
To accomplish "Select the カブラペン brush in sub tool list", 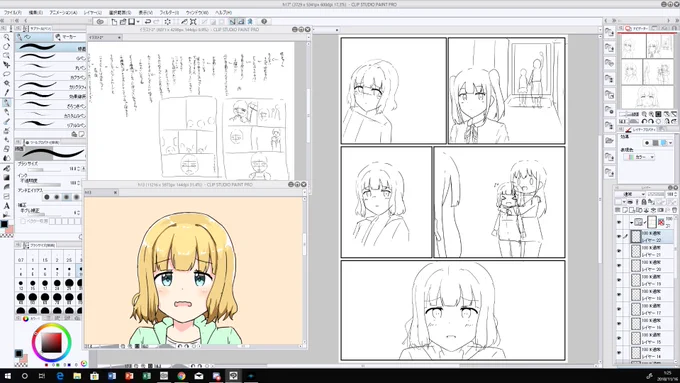I will tap(51, 77).
